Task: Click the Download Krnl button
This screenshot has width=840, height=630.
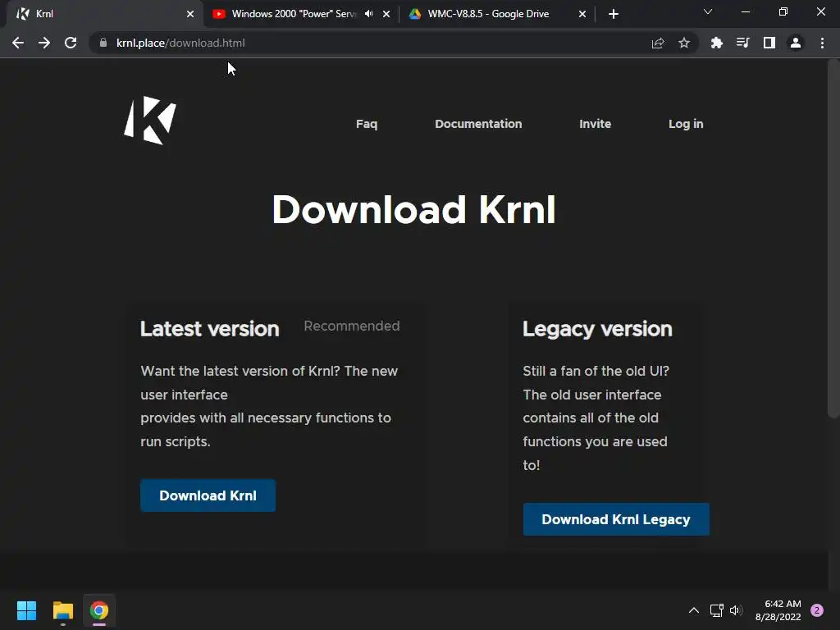Action: [x=208, y=495]
